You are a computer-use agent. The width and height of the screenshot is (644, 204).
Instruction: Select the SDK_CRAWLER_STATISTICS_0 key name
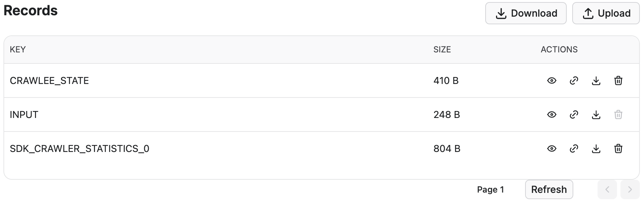pos(79,149)
